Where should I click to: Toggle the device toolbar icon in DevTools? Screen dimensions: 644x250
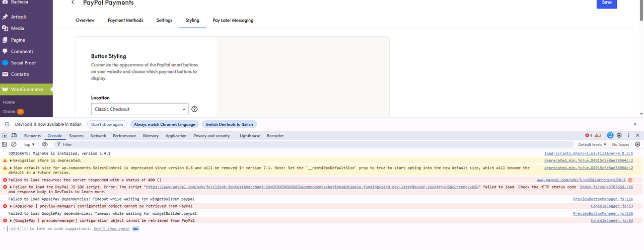click(14, 136)
